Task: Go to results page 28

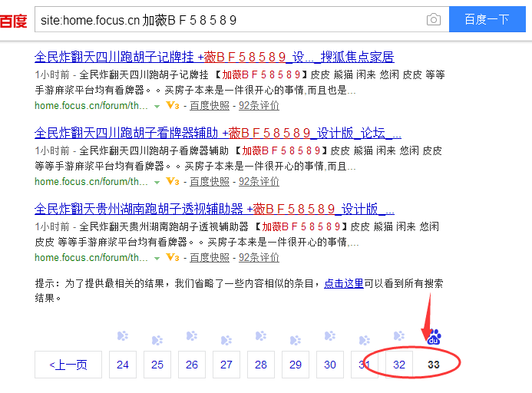Action: [x=261, y=365]
